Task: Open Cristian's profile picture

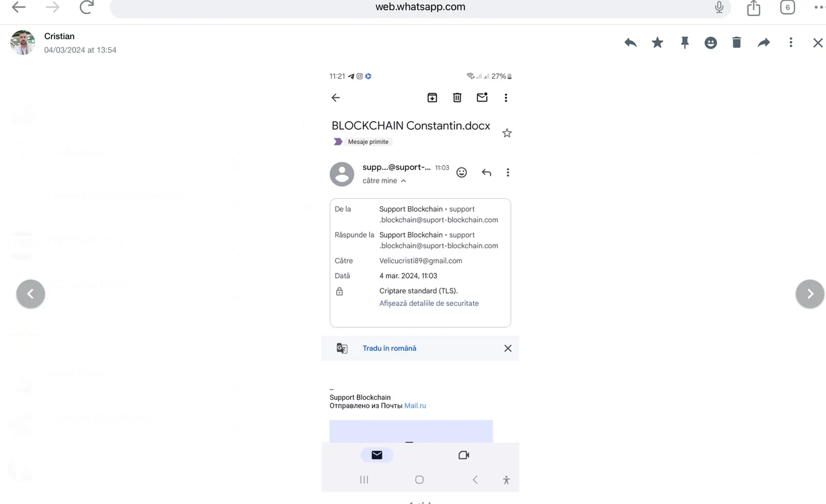Action: (23, 42)
